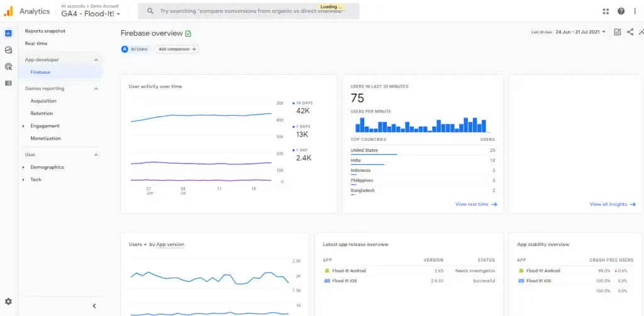Click iOS icon in App stability overview
The height and width of the screenshot is (316, 644).
coord(521,281)
